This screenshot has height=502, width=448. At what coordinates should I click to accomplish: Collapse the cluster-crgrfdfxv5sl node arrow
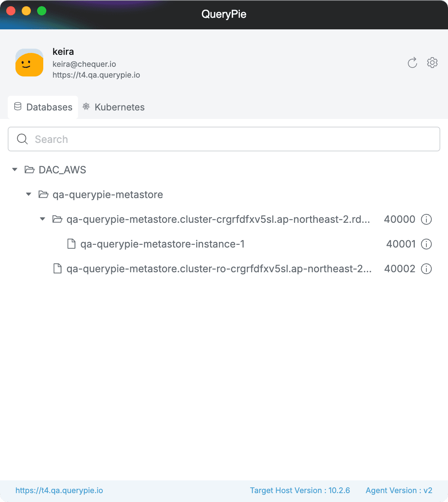42,219
